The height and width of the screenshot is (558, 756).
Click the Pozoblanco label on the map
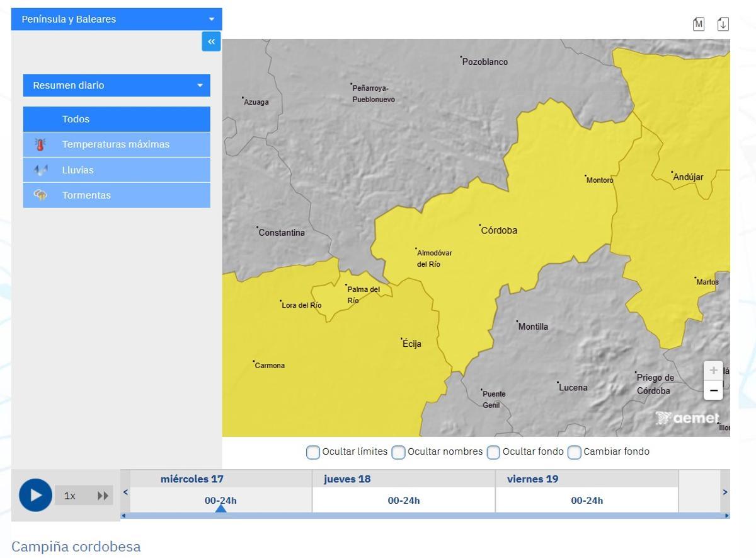(x=485, y=62)
